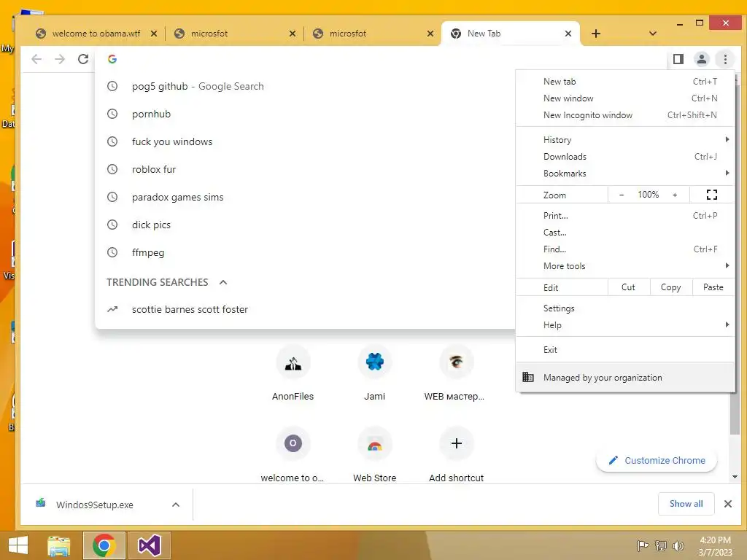Image resolution: width=747 pixels, height=560 pixels.
Task: Close the first microsfot tab
Action: 292,34
